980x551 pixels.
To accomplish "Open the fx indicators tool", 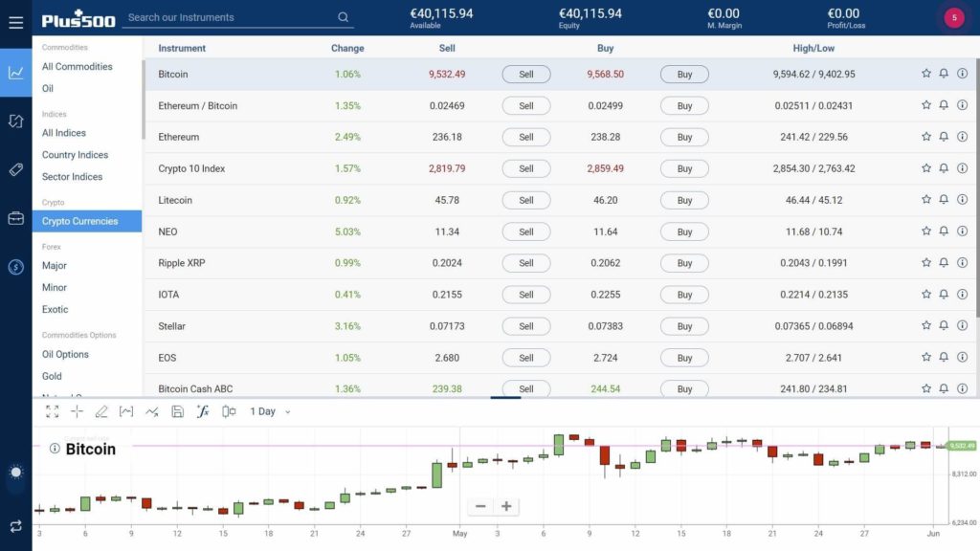I will tap(203, 411).
